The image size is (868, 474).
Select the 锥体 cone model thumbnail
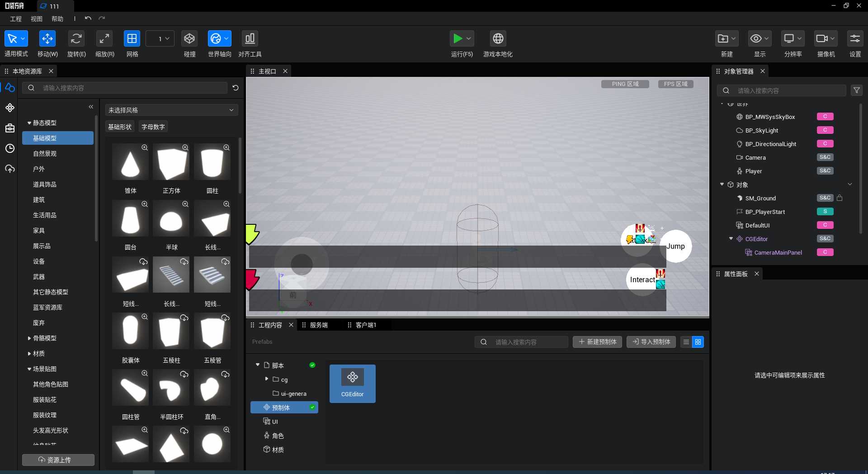(130, 162)
